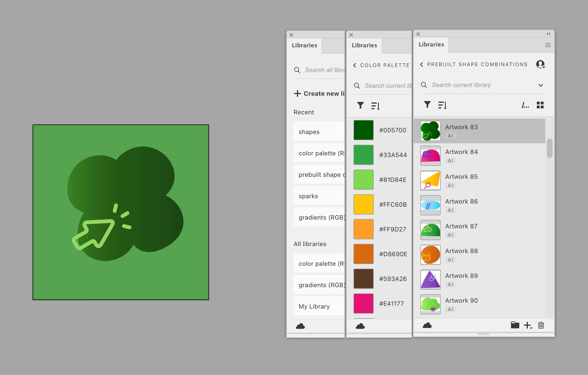This screenshot has width=588, height=375.
Task: Click the filter icon in Prebuilt Shape Combinations panel
Action: [x=427, y=105]
